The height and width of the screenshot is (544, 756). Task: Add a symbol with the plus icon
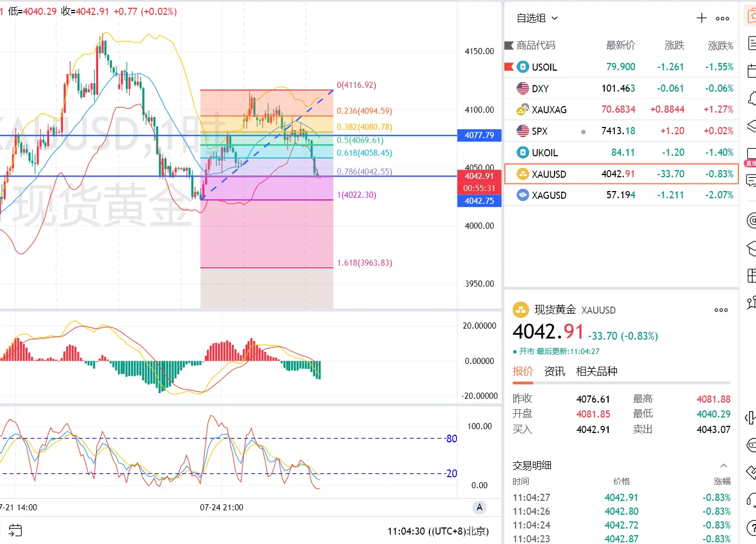pyautogui.click(x=701, y=18)
